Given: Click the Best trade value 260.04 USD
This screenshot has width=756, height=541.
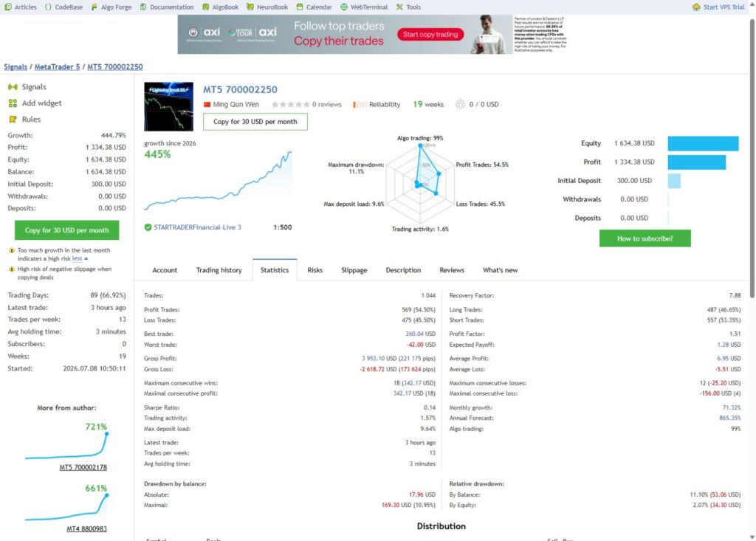Looking at the screenshot, I should click(420, 334).
